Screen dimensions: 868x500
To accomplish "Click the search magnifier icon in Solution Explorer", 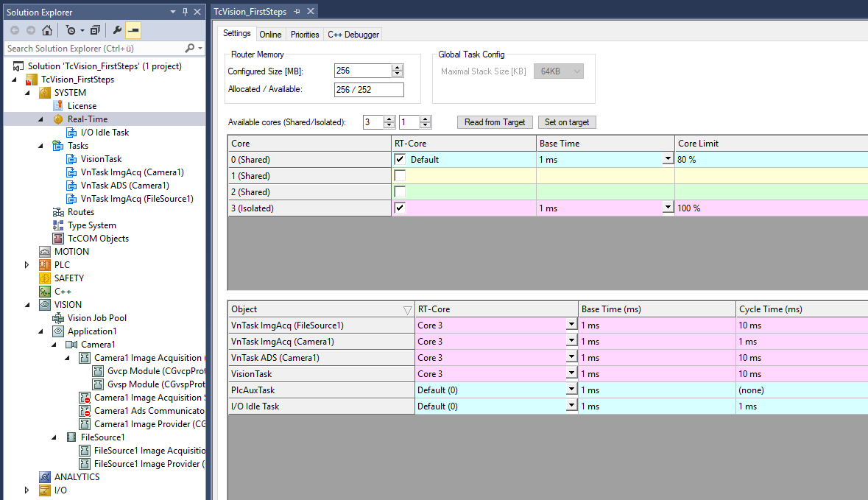I will click(190, 48).
